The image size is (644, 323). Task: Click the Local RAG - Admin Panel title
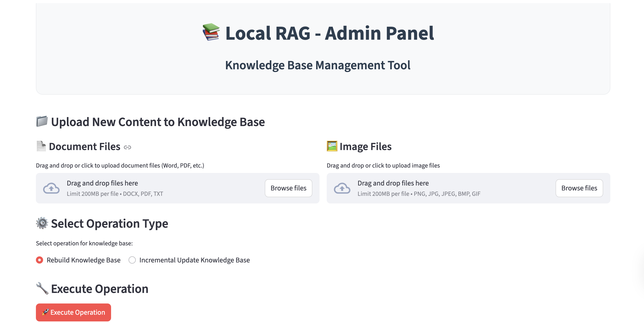click(x=329, y=33)
